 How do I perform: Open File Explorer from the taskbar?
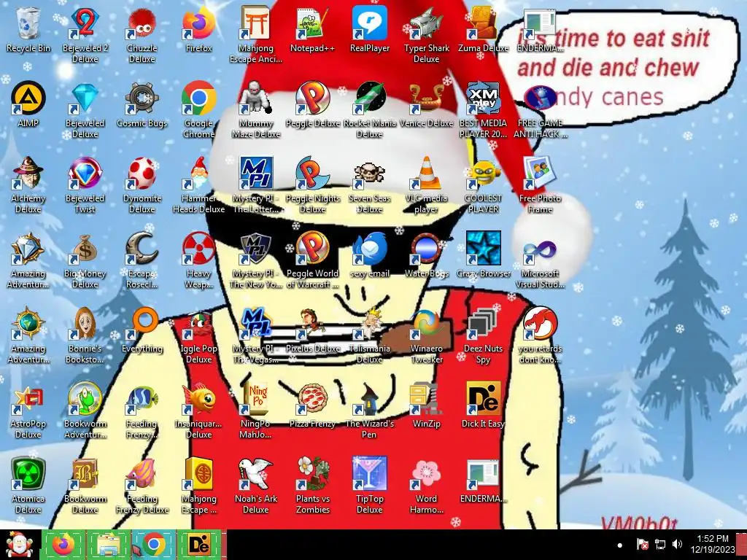[x=109, y=545]
